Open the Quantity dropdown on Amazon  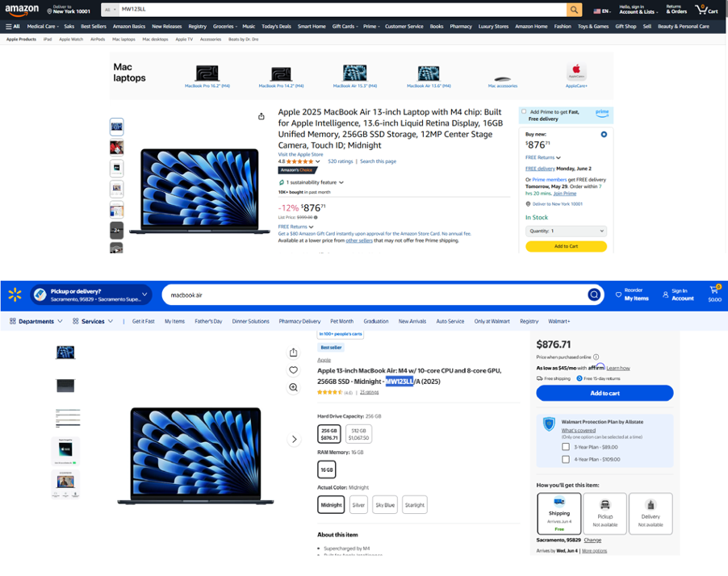pos(566,231)
